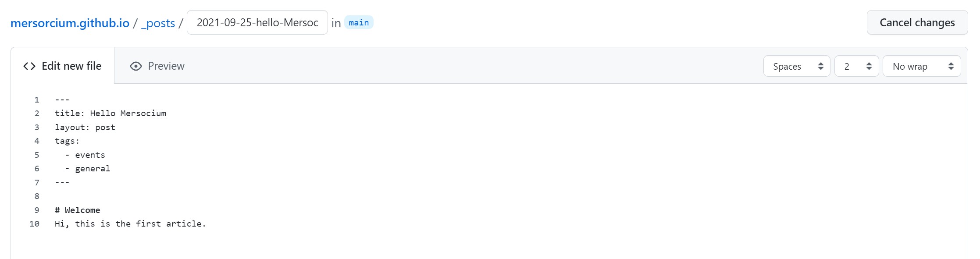The width and height of the screenshot is (980, 259).
Task: Click line number 10 in the gutter
Action: pyautogui.click(x=34, y=224)
